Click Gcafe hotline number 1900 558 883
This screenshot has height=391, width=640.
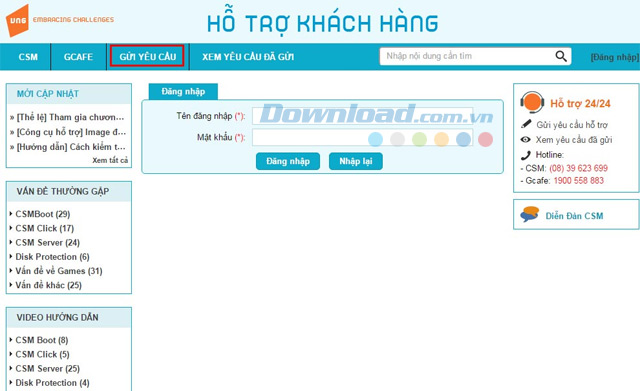[x=578, y=181]
